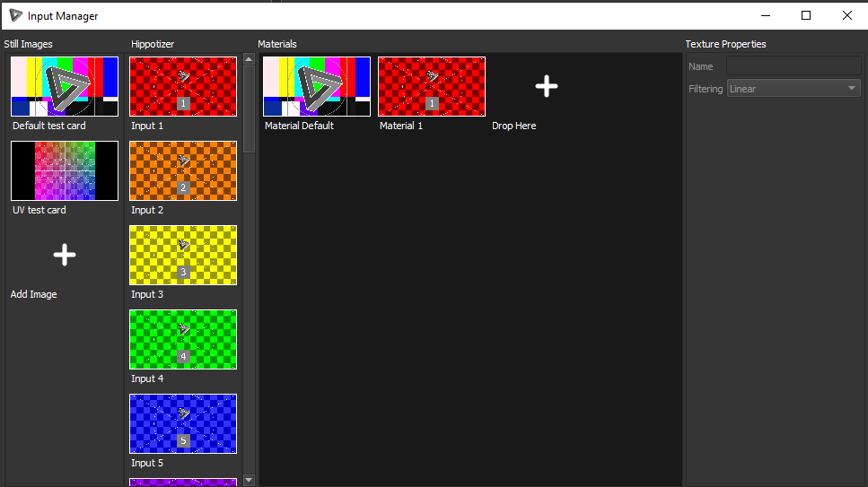Close the Input Manager window

coord(847,15)
